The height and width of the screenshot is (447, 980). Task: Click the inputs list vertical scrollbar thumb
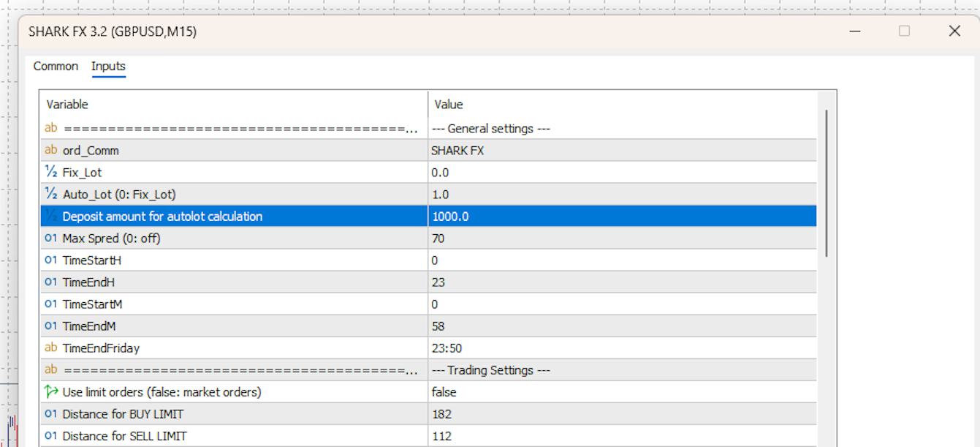(827, 183)
